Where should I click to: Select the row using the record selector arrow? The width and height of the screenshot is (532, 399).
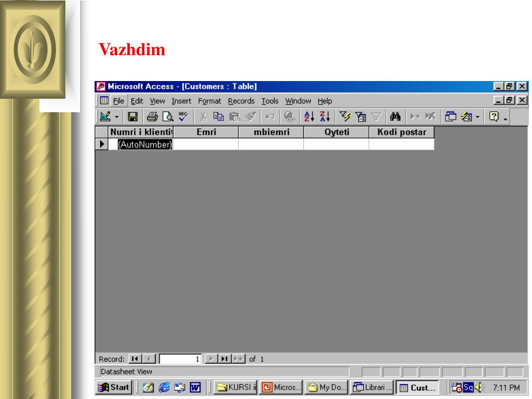[x=101, y=144]
